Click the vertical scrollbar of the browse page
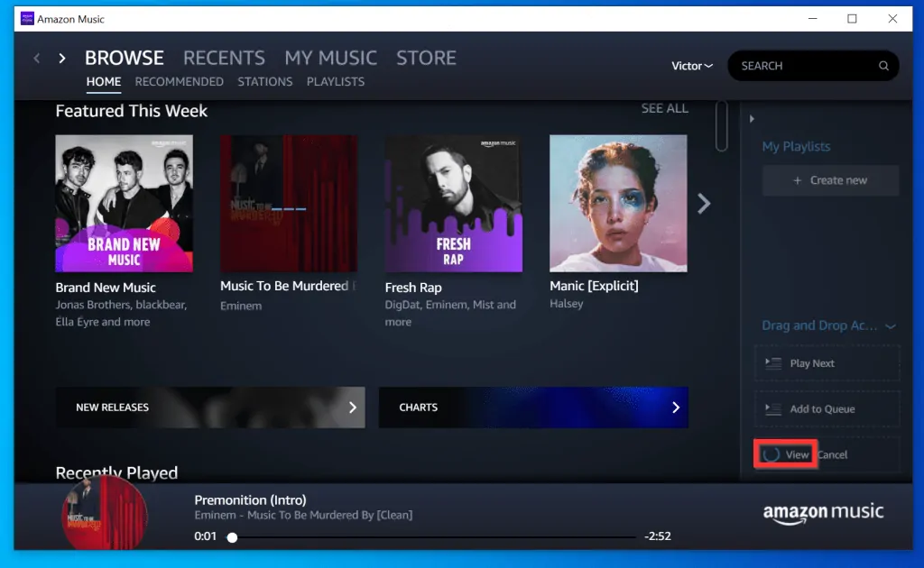 click(722, 126)
